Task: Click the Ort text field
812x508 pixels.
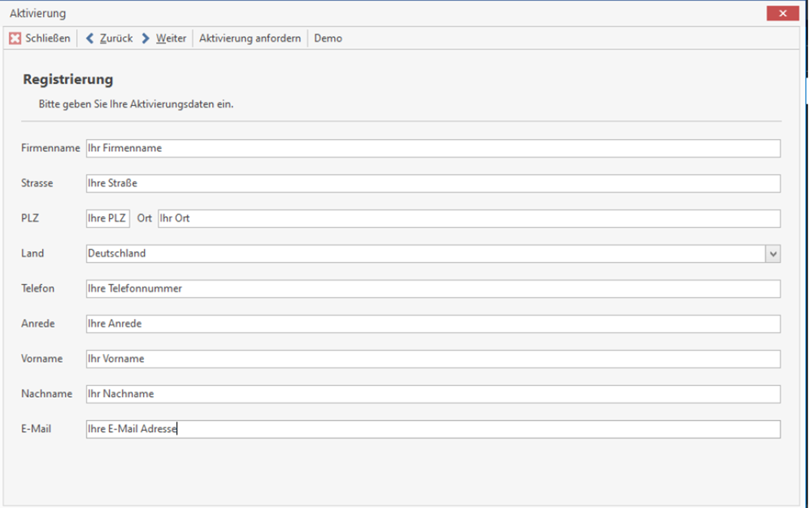Action: coord(469,218)
